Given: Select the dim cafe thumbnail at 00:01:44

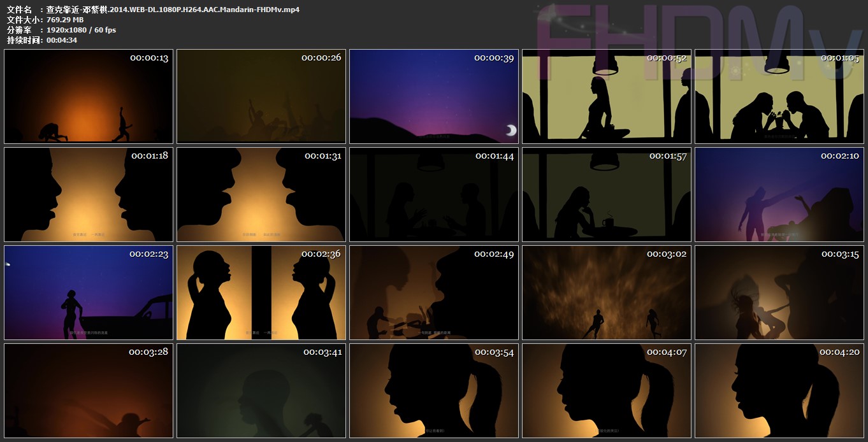Looking at the screenshot, I should coord(434,194).
